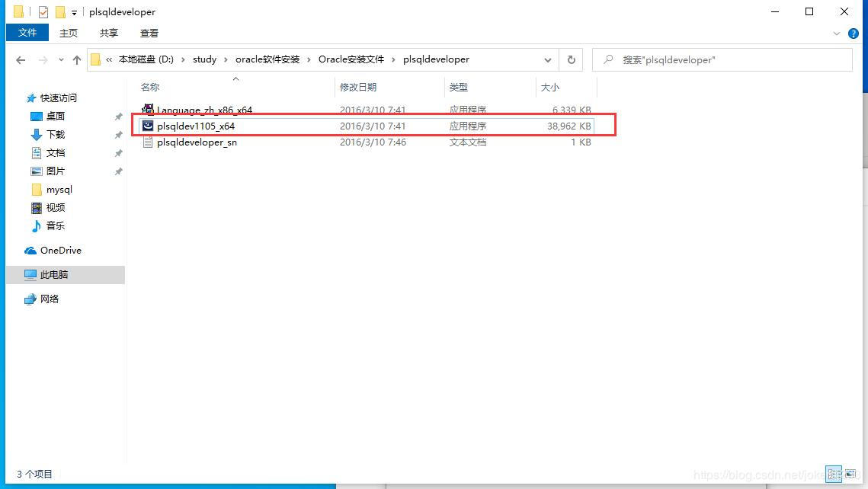Click the search plsqldeveloper box

click(x=722, y=59)
